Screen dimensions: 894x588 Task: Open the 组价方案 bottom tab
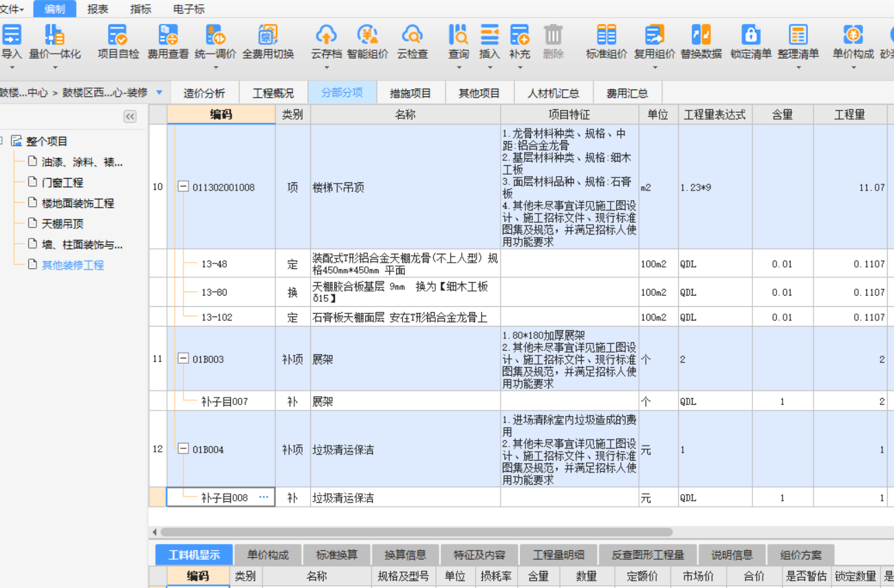point(800,555)
